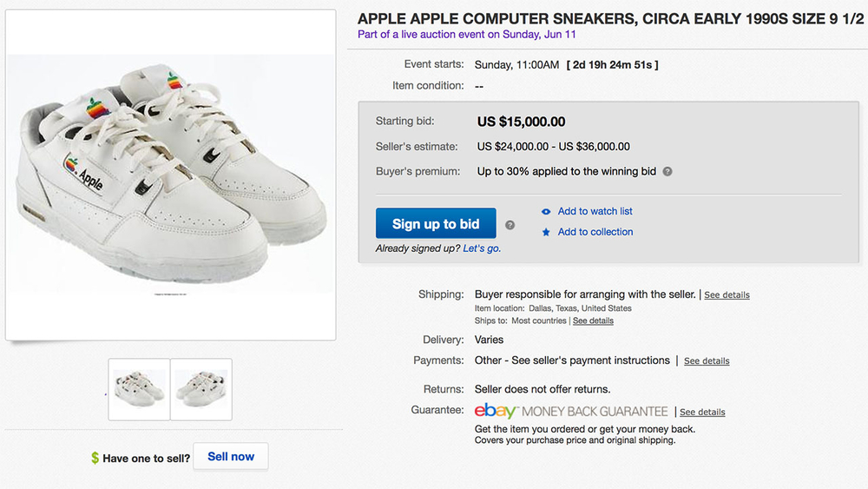The image size is (868, 489).
Task: Click the green dollar sign icon
Action: coord(95,458)
